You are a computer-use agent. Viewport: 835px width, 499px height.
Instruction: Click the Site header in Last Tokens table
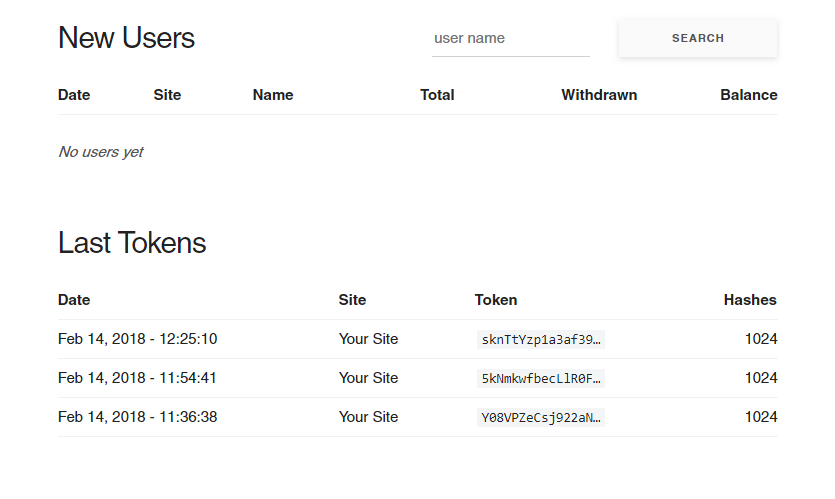pyautogui.click(x=352, y=299)
